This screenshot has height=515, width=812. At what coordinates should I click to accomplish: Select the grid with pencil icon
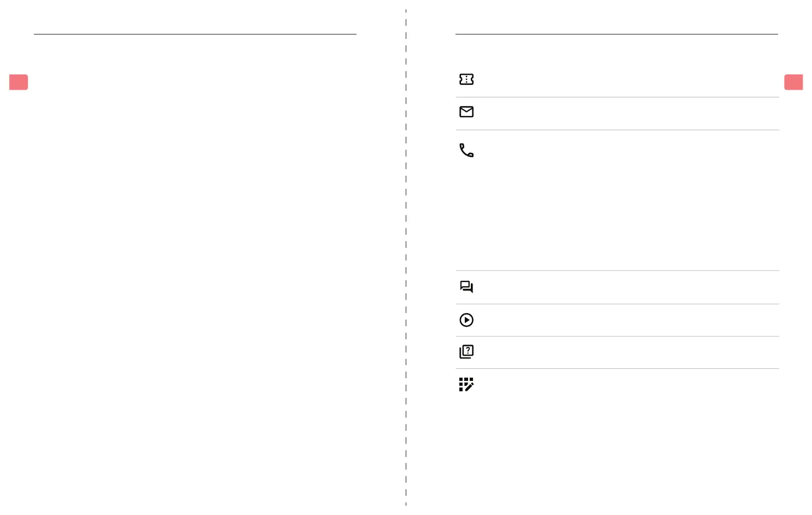[x=466, y=385]
